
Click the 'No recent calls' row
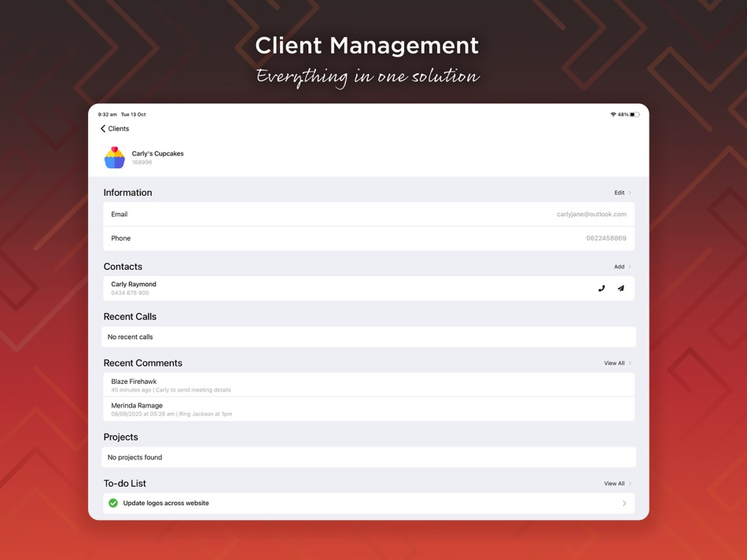click(x=369, y=337)
